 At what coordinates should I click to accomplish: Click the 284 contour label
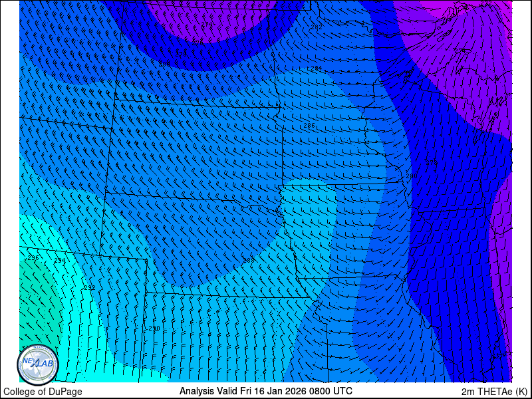317,68
